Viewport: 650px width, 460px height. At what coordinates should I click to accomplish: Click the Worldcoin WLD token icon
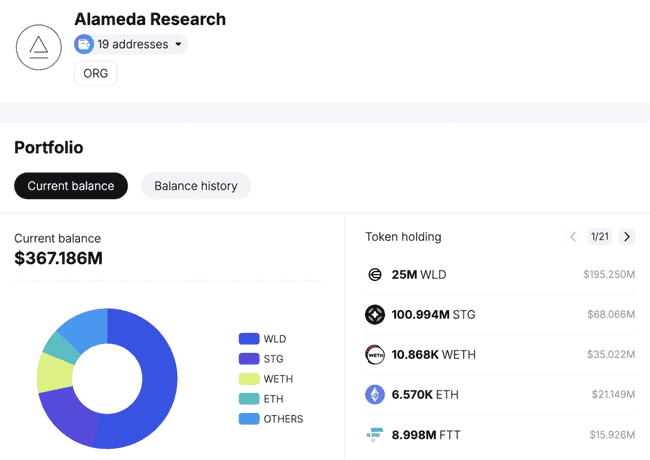coord(375,274)
